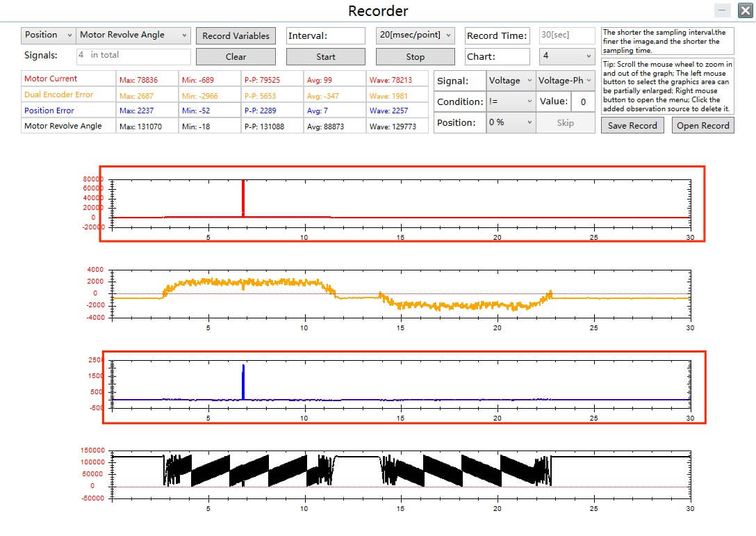Select the Motor Current signal row
Viewport: 756px width, 536px height.
coord(51,79)
